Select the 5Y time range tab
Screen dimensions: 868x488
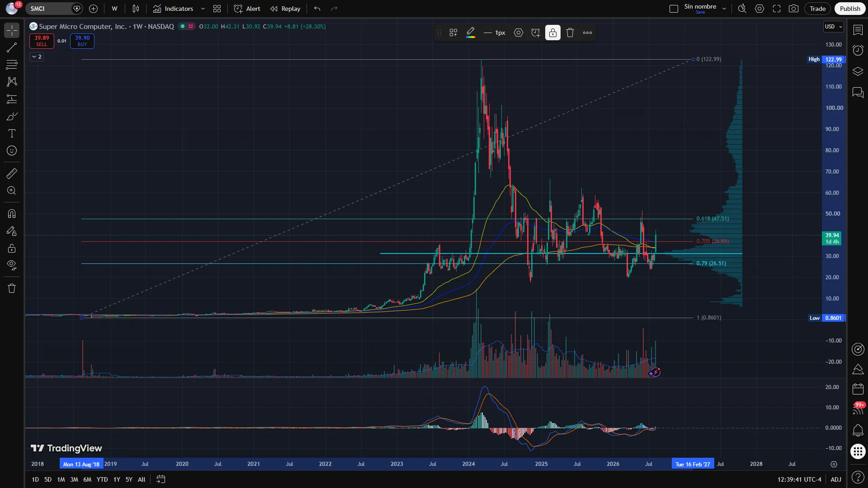click(129, 479)
